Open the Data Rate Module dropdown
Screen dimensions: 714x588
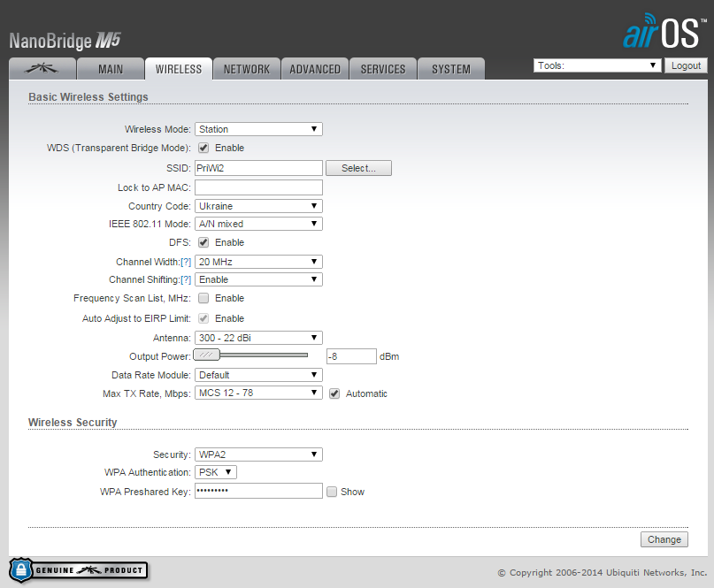[x=258, y=375]
